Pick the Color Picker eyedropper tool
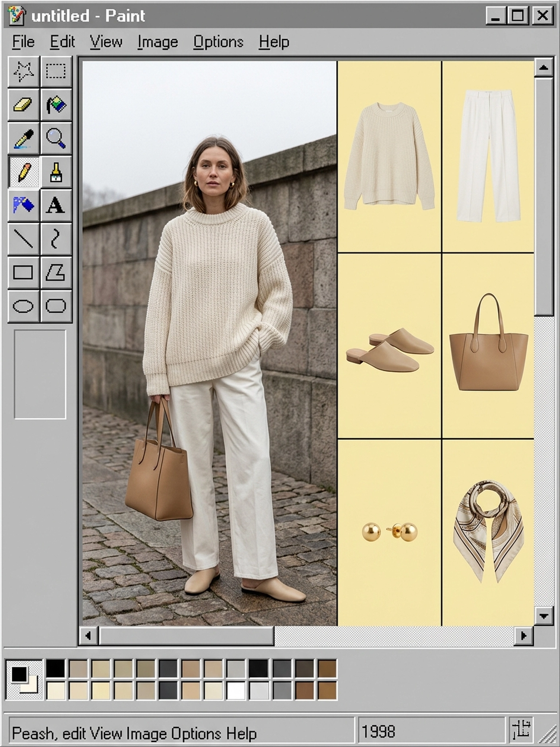 [x=23, y=138]
